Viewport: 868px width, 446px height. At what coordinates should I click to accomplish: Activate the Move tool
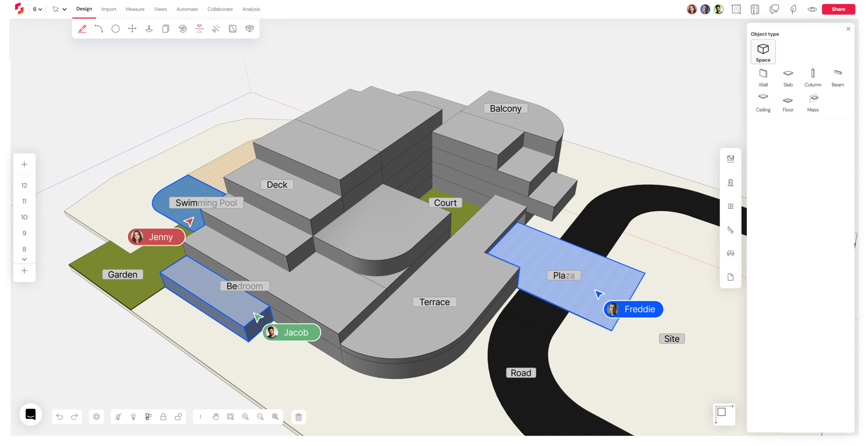[x=132, y=28]
